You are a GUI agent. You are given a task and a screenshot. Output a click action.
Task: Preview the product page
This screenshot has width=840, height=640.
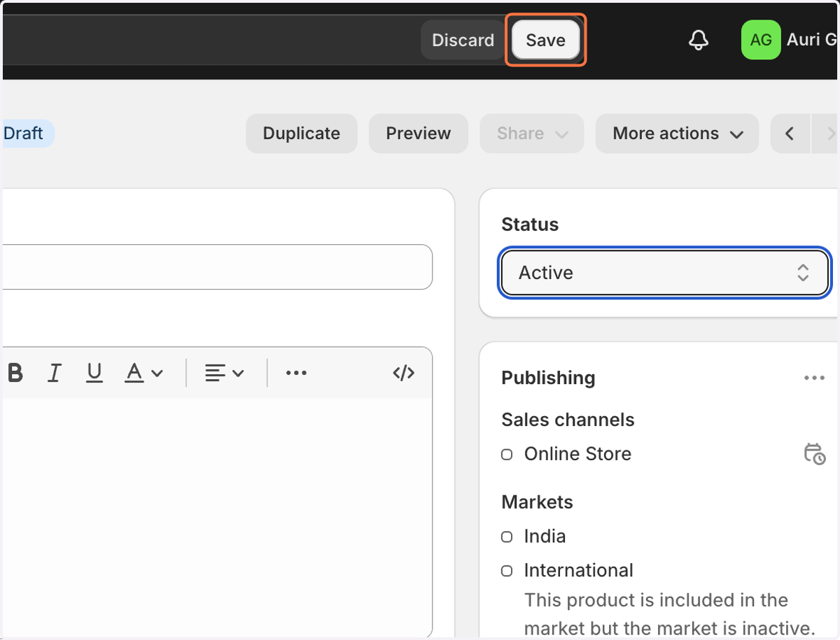click(x=419, y=134)
